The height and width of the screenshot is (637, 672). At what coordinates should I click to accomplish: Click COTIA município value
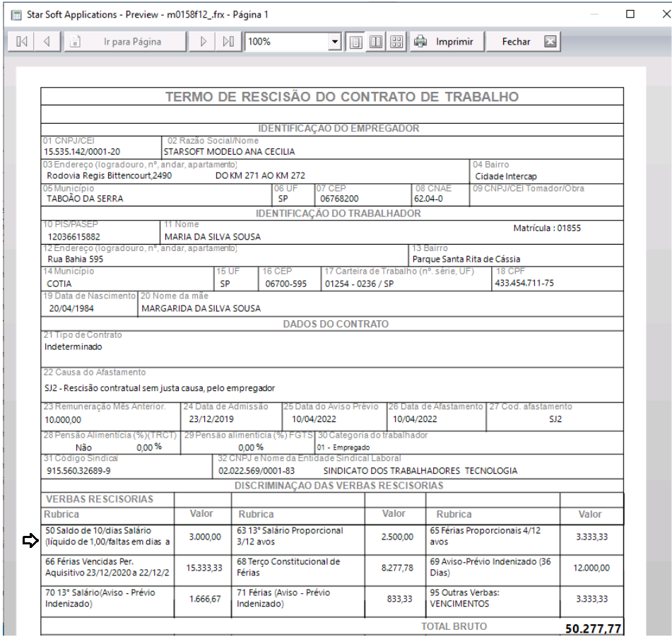coord(59,284)
